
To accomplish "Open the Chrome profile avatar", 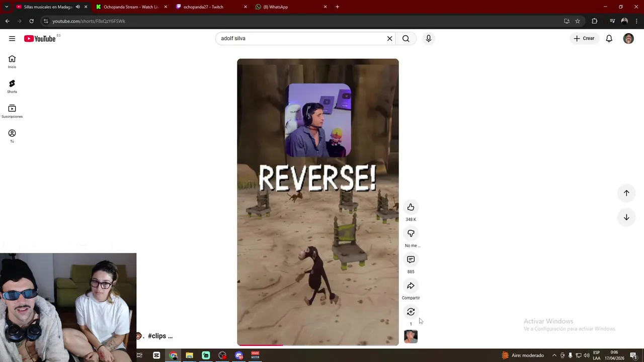I will (x=624, y=21).
